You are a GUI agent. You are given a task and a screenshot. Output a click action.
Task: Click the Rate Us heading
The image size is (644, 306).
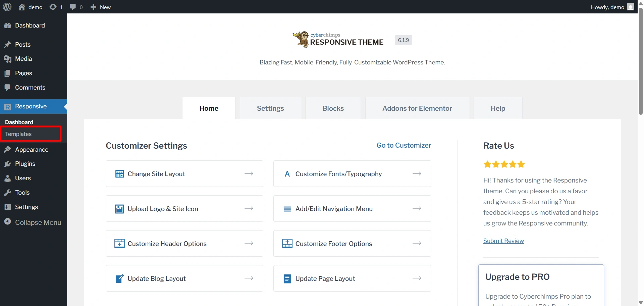coord(498,146)
